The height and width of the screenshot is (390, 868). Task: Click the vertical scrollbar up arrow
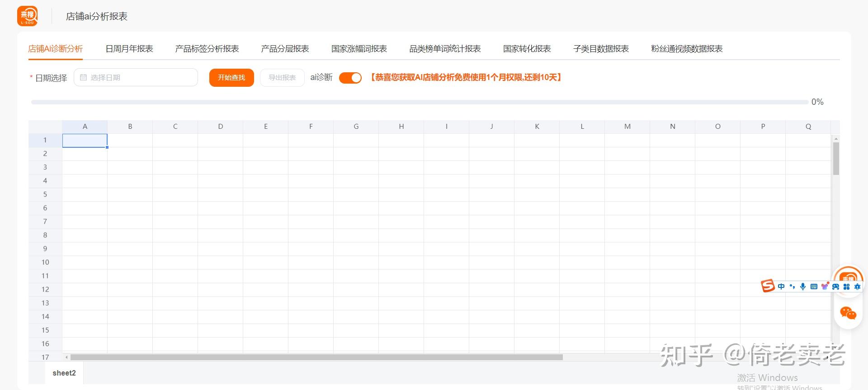coord(836,138)
